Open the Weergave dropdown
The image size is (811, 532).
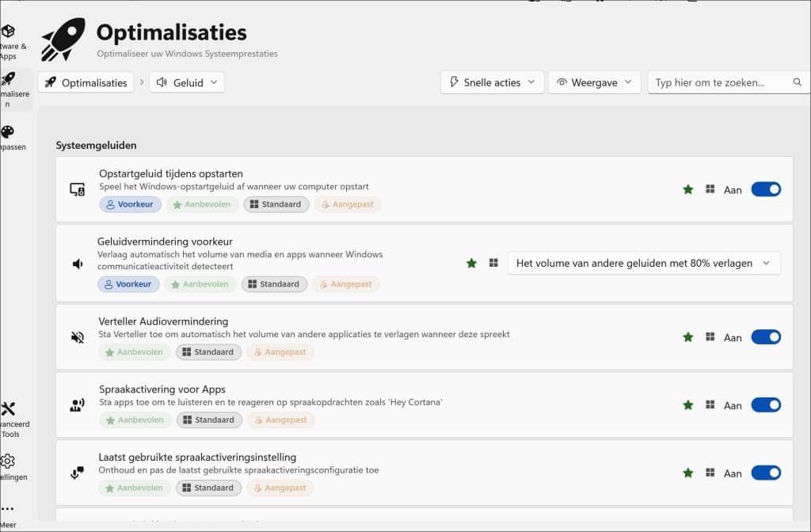pyautogui.click(x=594, y=82)
